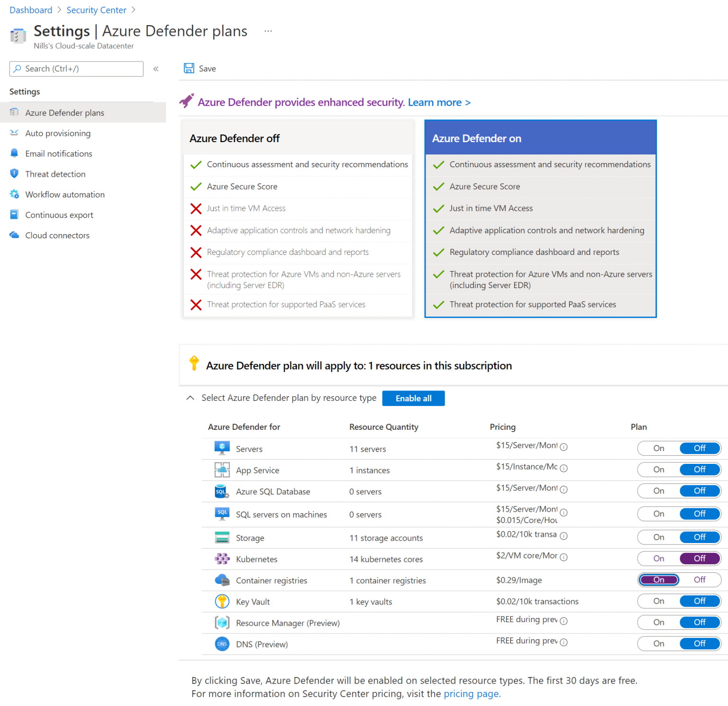Navigate to Security Center breadcrumb
728x706 pixels.
coord(96,10)
